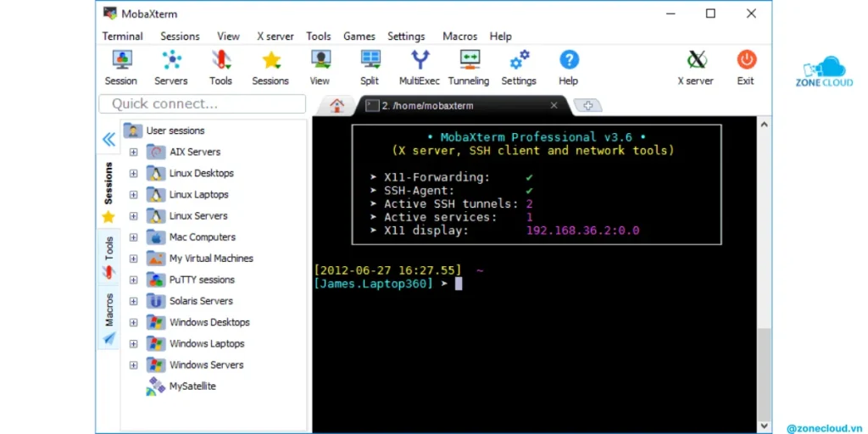Click the Linux Desktops folder icon
Screen dimensions: 868x434
click(x=156, y=173)
